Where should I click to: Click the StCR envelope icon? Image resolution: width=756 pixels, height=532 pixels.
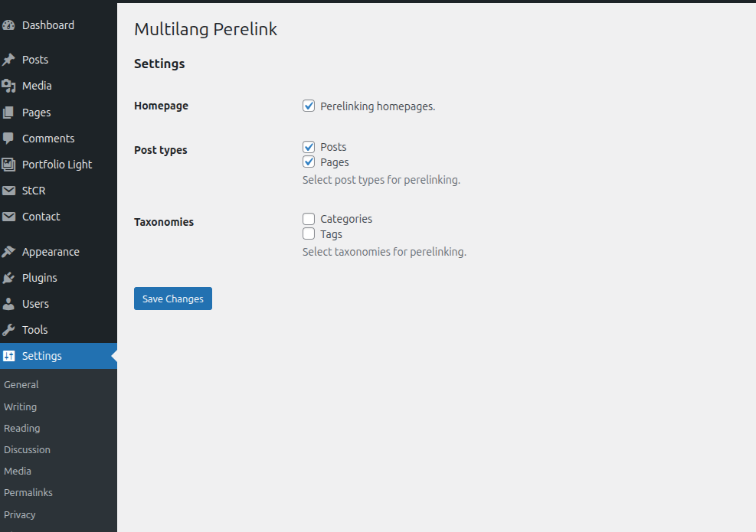tap(8, 191)
